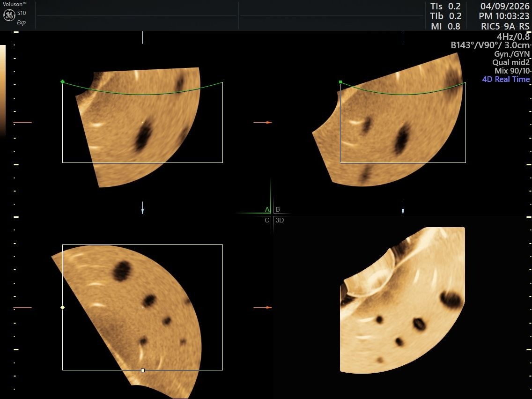532x399 pixels.
Task: Click the "Voluson" brand text
Action: pos(14,4)
